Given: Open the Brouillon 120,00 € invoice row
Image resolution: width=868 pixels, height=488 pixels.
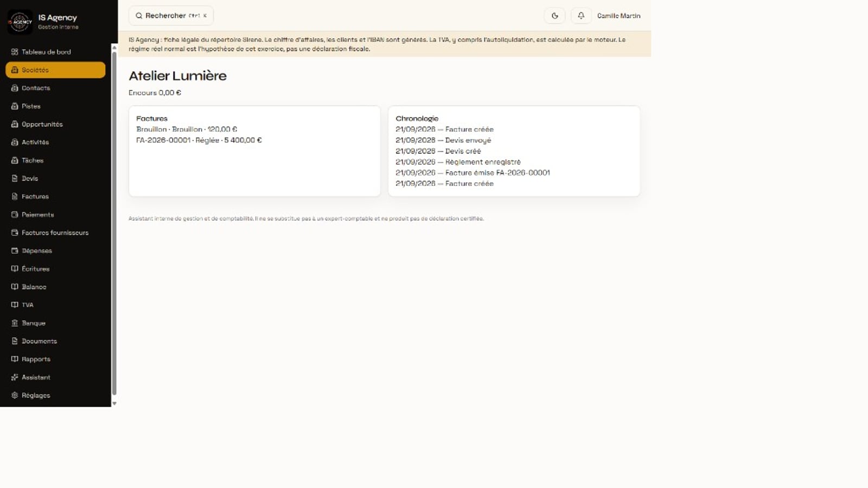Looking at the screenshot, I should (187, 129).
